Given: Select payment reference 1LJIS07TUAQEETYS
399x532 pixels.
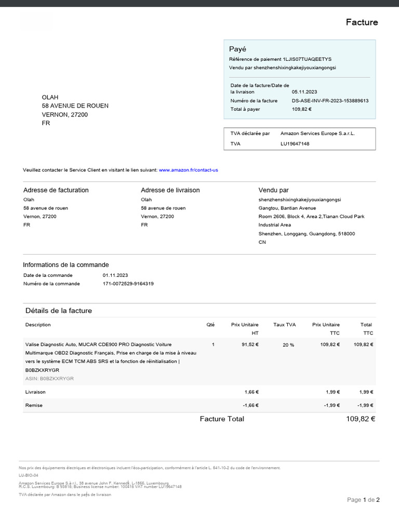Looking at the screenshot, I should click(307, 59).
